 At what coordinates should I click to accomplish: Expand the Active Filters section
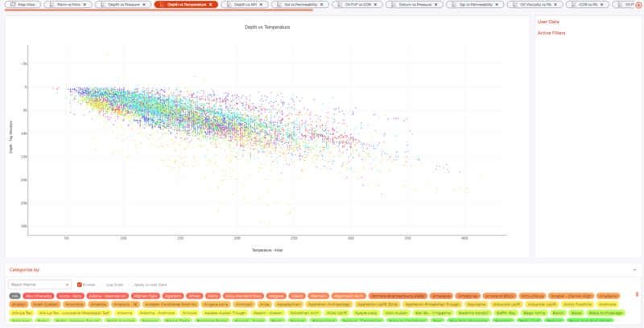pyautogui.click(x=551, y=33)
